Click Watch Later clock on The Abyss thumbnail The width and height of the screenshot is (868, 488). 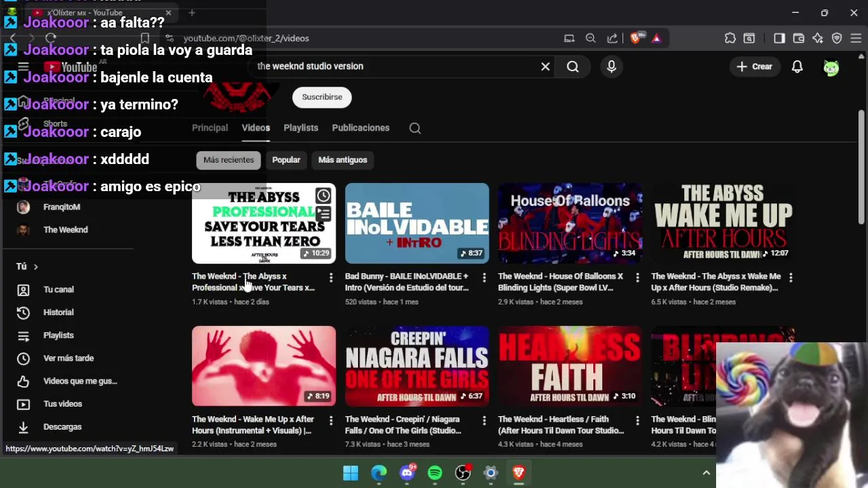pos(323,196)
